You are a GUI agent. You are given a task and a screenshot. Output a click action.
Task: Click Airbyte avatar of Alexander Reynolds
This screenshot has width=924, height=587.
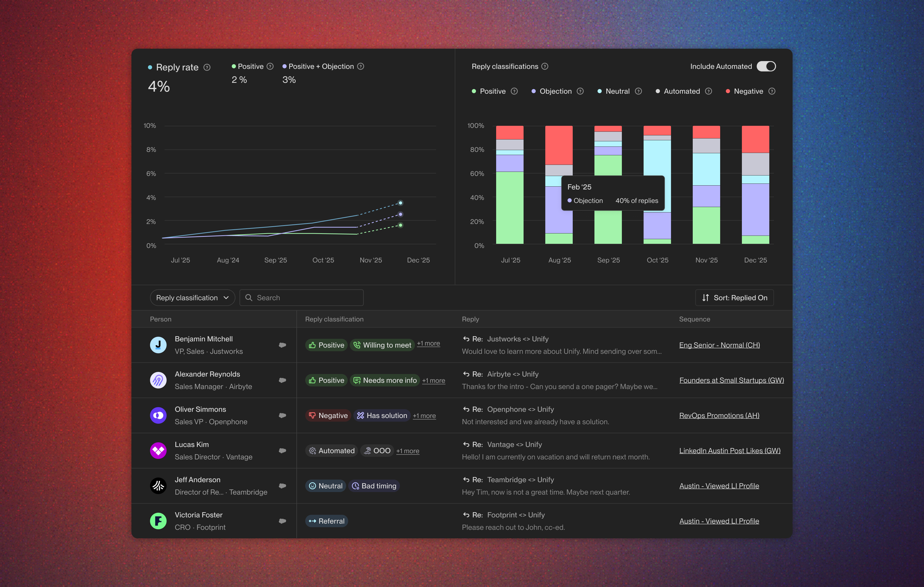click(158, 380)
